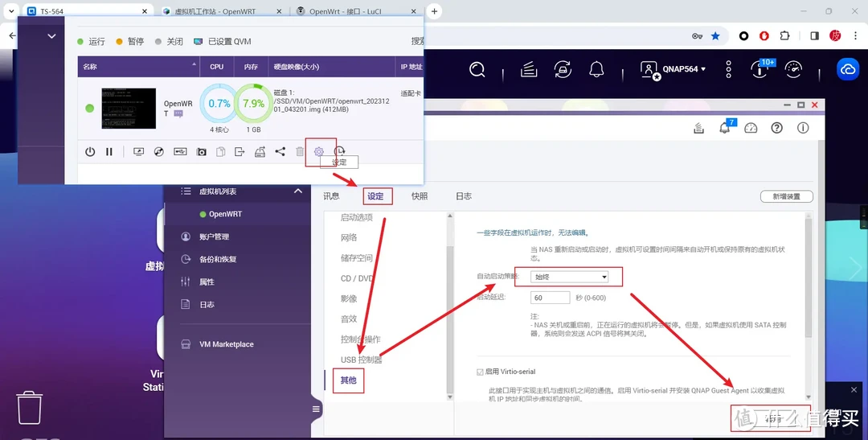Open the help question mark icon
The image size is (868, 440).
coord(777,128)
